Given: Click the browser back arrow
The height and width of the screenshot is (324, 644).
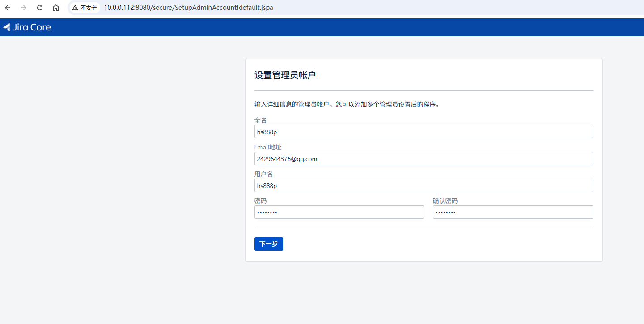Looking at the screenshot, I should point(8,8).
